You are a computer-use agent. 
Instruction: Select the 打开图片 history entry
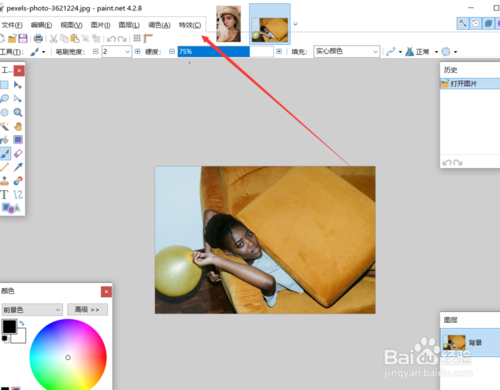coord(470,83)
